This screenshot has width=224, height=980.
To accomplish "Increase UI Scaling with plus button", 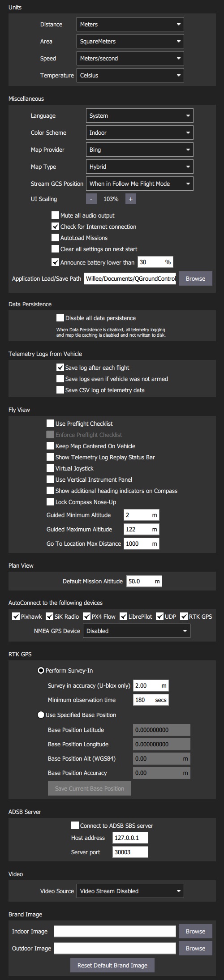I will (x=130, y=199).
